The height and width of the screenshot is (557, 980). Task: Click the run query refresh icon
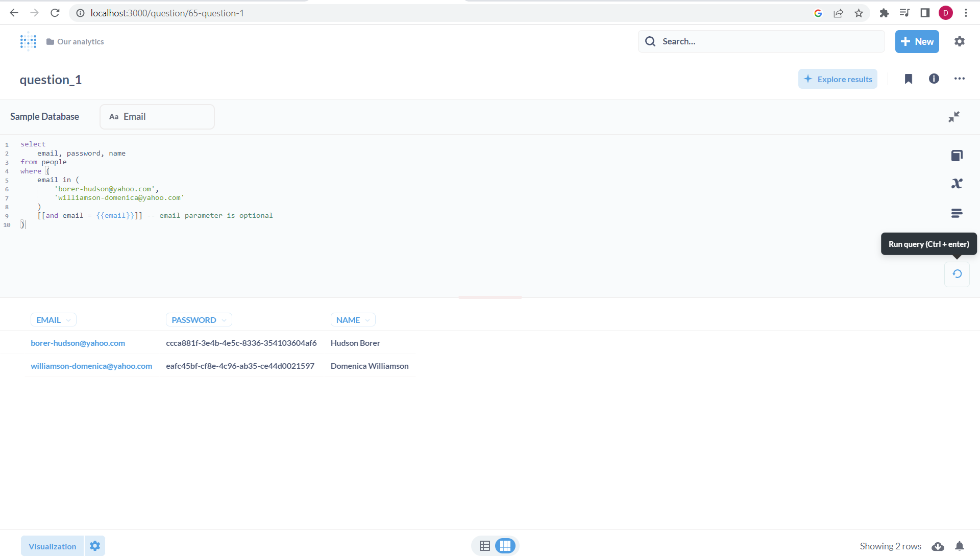coord(957,274)
